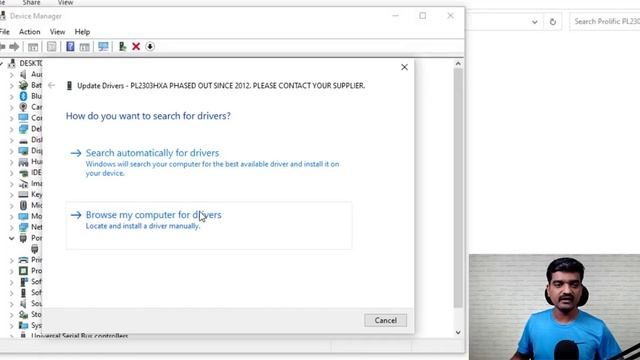
Task: Click the Ports category plug icon
Action: pyautogui.click(x=23, y=238)
